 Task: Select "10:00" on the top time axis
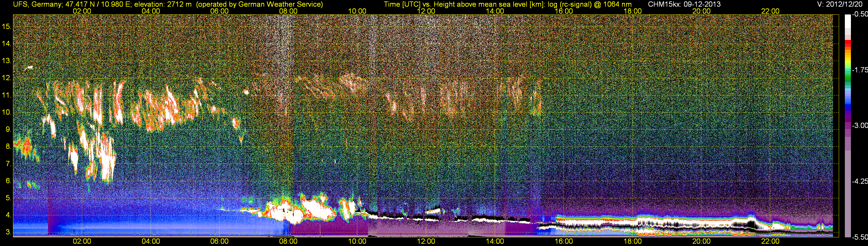(357, 11)
